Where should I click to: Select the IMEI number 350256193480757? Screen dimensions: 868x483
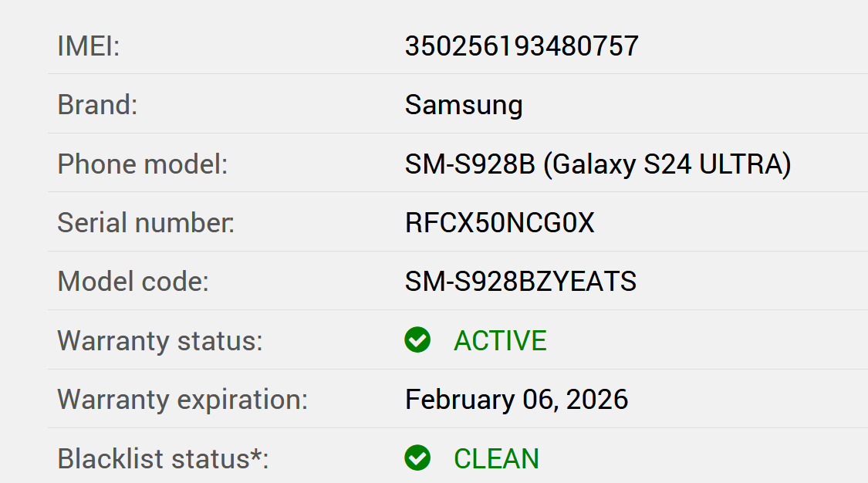[x=522, y=46]
